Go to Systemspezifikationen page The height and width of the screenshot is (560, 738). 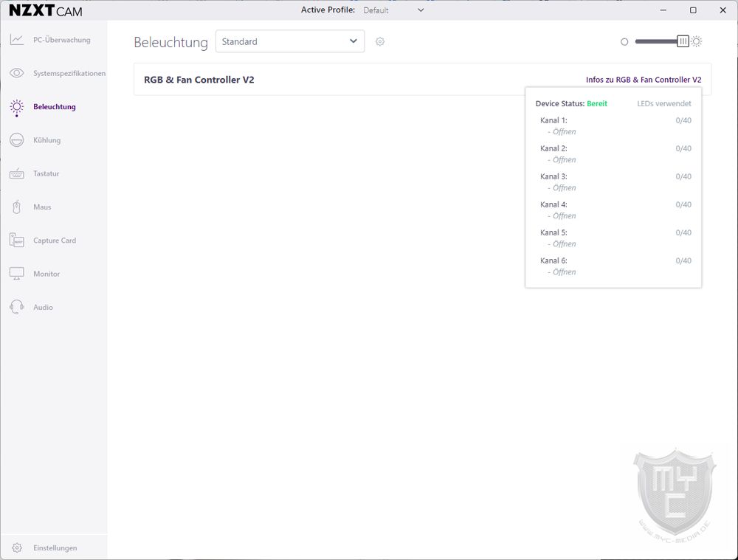click(69, 73)
